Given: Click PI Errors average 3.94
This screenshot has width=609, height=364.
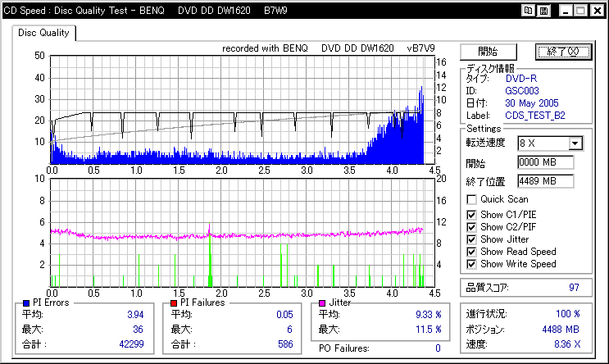Looking at the screenshot, I should [135, 315].
